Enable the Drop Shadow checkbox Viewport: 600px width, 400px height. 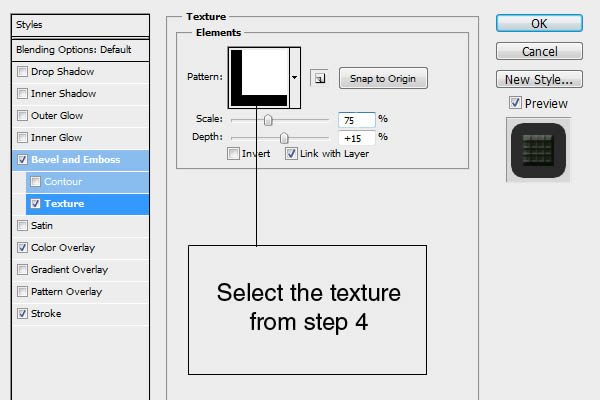point(23,72)
